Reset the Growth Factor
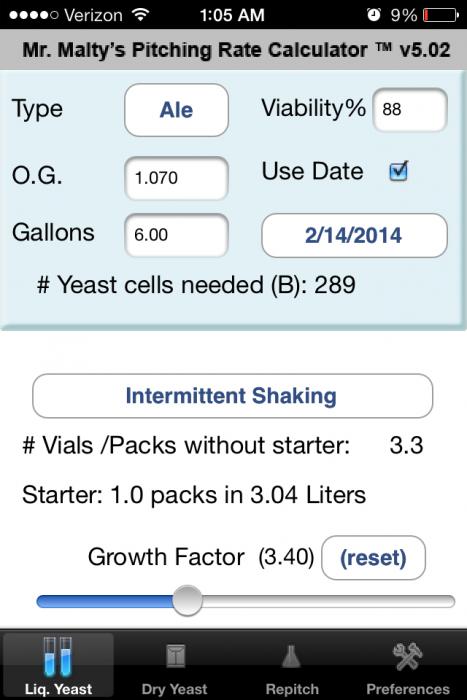467x700 pixels. pyautogui.click(x=373, y=558)
